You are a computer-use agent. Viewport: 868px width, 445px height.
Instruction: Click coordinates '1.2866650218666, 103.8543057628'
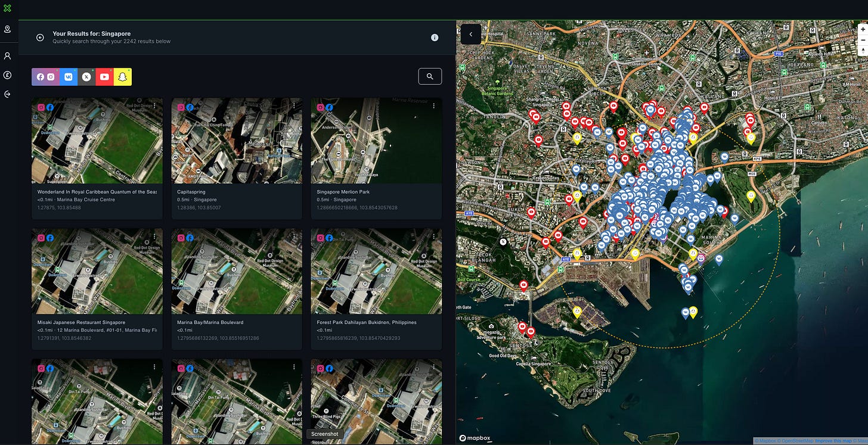[357, 207]
